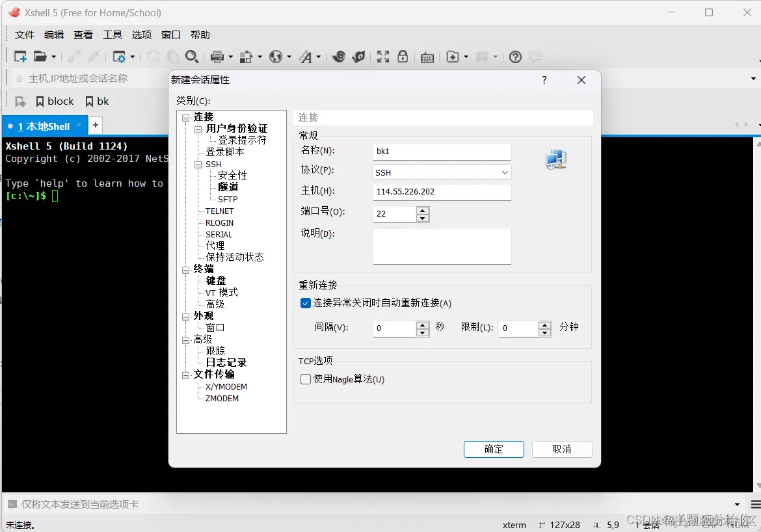Image resolution: width=761 pixels, height=532 pixels.
Task: Click the Font 'A' icon in toolbar
Action: point(305,57)
